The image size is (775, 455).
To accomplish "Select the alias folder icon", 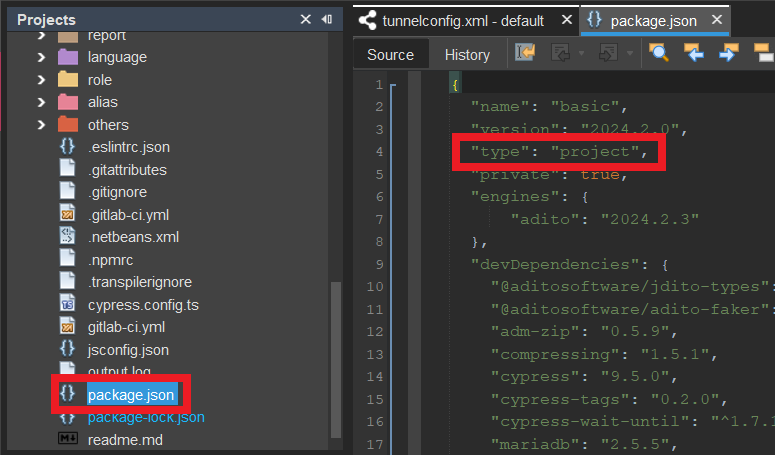I will (x=68, y=102).
